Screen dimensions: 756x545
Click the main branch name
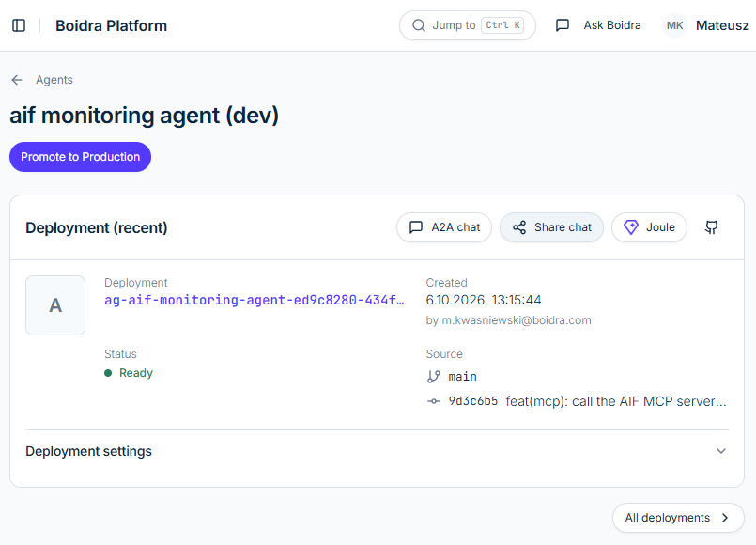[x=462, y=377]
